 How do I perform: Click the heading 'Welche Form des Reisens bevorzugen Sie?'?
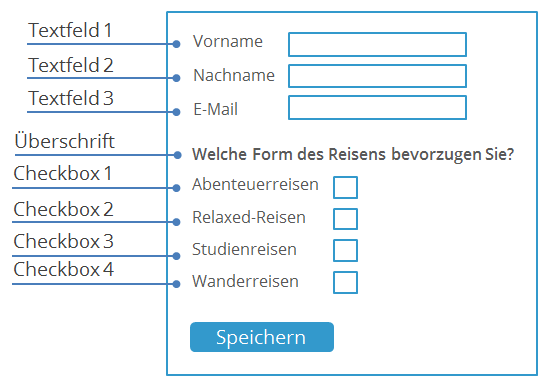pyautogui.click(x=353, y=154)
